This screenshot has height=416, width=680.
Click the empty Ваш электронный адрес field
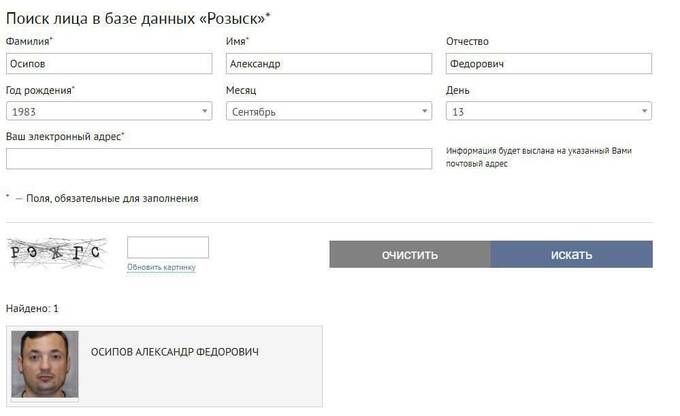coord(219,158)
